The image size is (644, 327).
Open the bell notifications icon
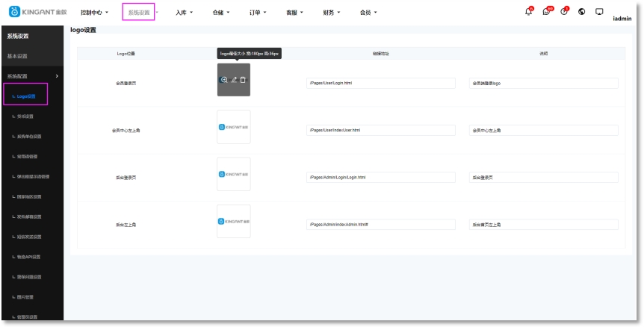[529, 12]
